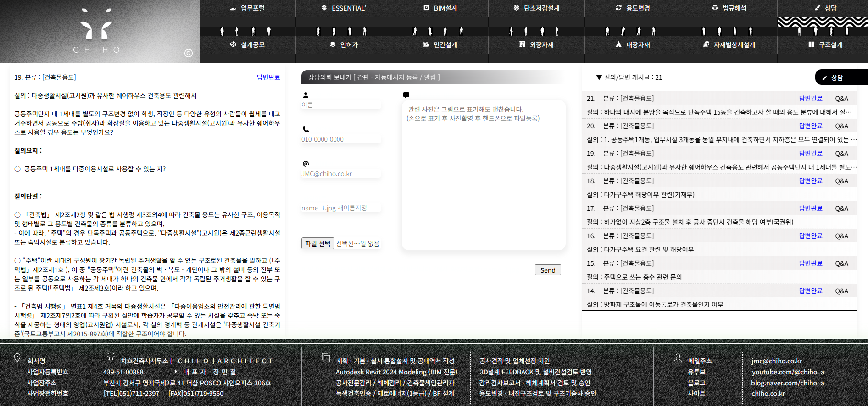
Task: Open Q&A link for post 17
Action: tap(841, 208)
